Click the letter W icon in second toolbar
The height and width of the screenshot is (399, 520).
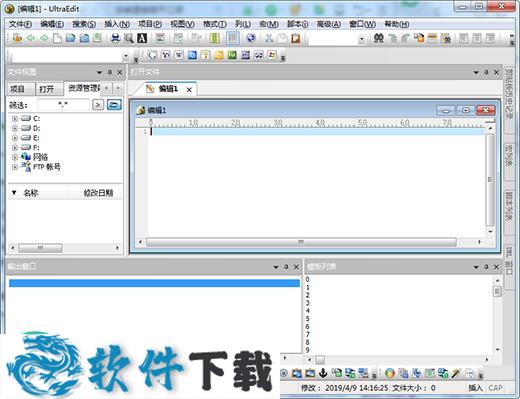pos(179,55)
